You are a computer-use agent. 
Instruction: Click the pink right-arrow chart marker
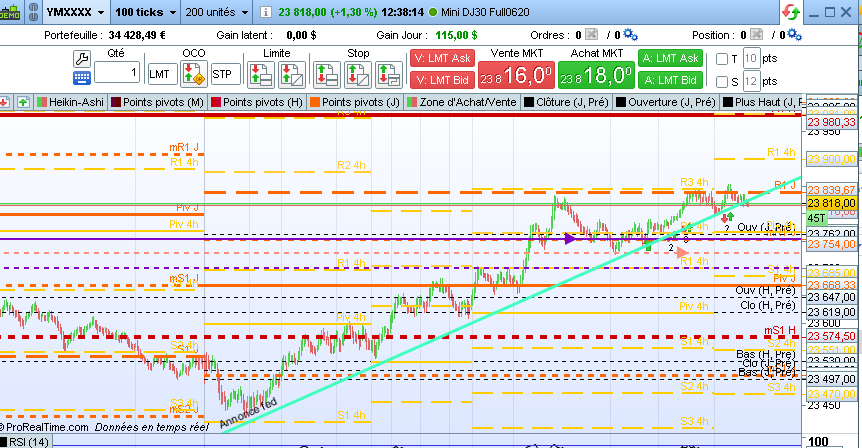pyautogui.click(x=682, y=252)
